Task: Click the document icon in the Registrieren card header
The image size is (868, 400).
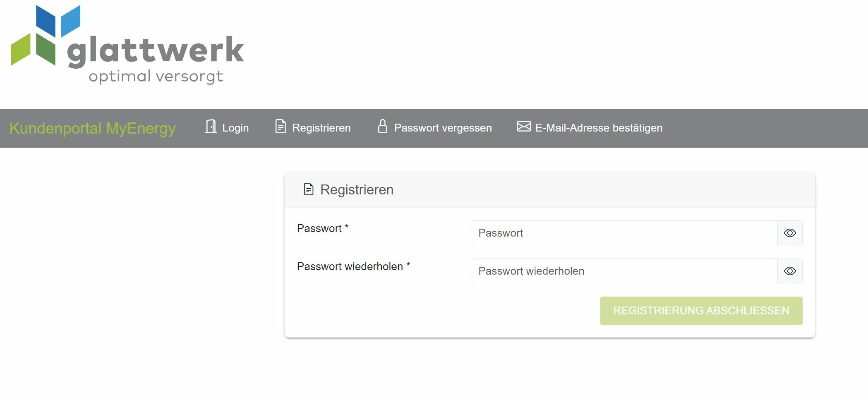Action: pos(308,189)
